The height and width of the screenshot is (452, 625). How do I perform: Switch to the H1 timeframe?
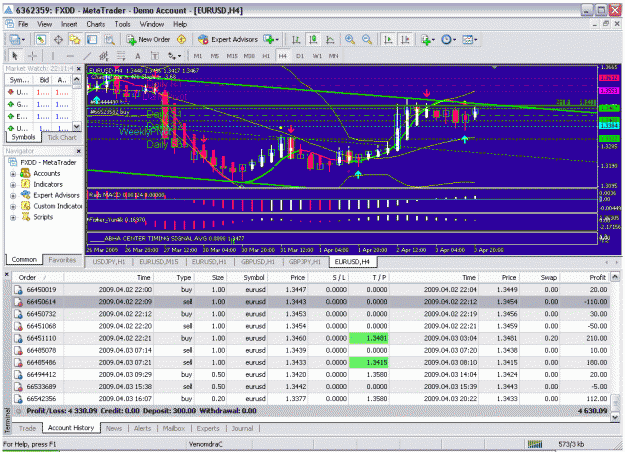click(266, 56)
